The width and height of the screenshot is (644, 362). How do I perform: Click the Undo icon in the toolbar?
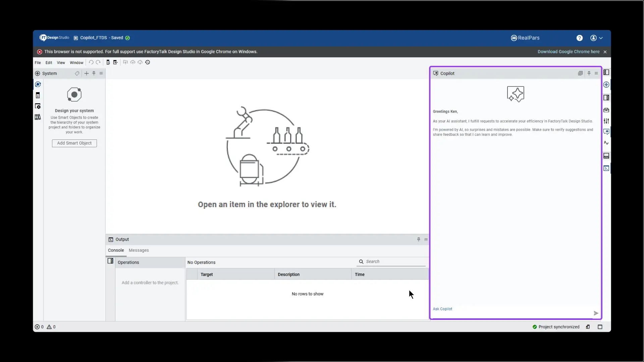91,62
